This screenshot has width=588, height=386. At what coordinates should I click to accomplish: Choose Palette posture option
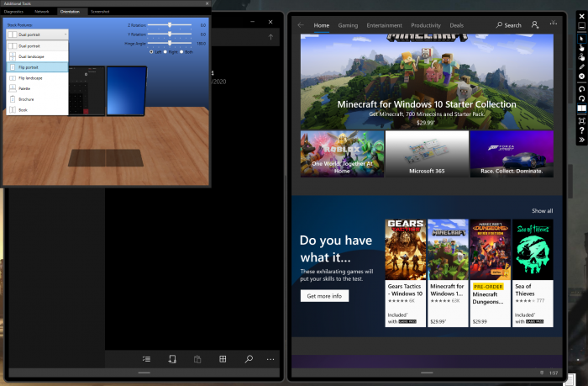point(38,88)
